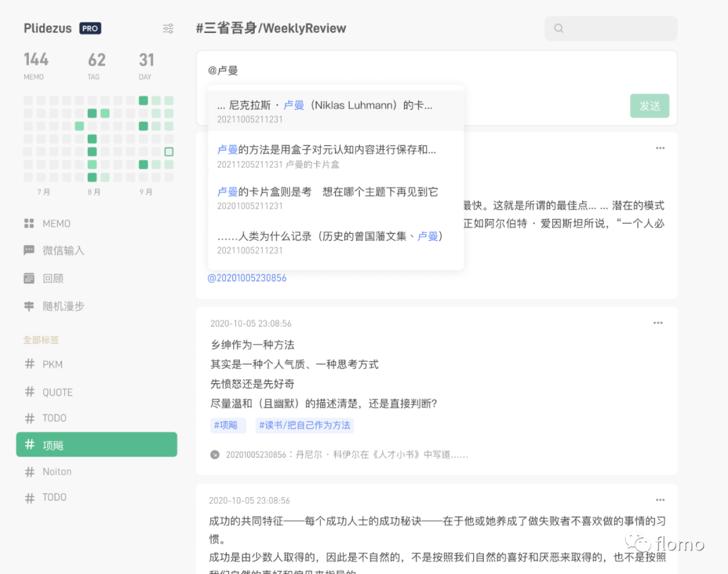Open the @2020100523​0856 memo link
This screenshot has width=728, height=574.
pos(247,278)
